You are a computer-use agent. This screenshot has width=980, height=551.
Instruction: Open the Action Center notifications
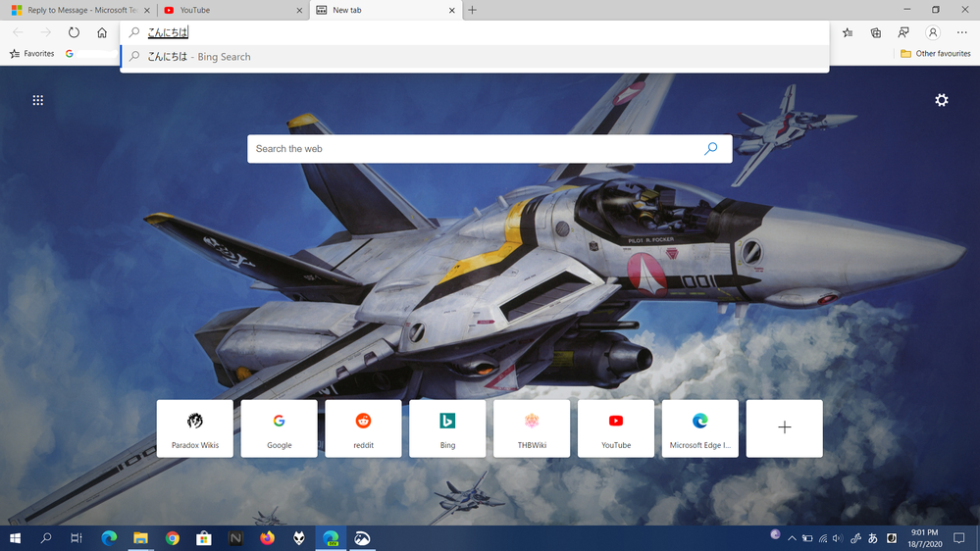point(958,538)
